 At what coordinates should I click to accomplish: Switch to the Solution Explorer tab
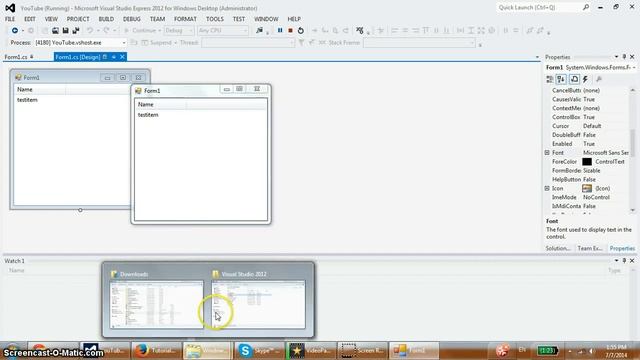[558, 248]
